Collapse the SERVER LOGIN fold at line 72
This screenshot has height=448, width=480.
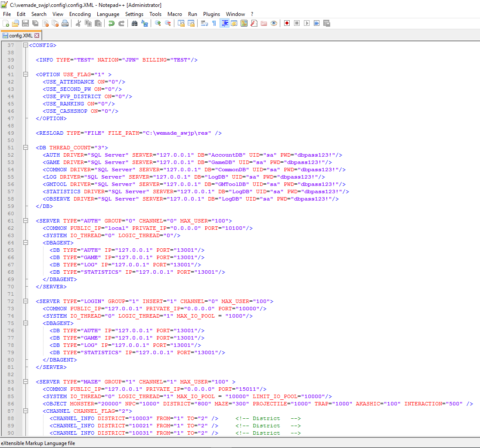click(x=26, y=301)
